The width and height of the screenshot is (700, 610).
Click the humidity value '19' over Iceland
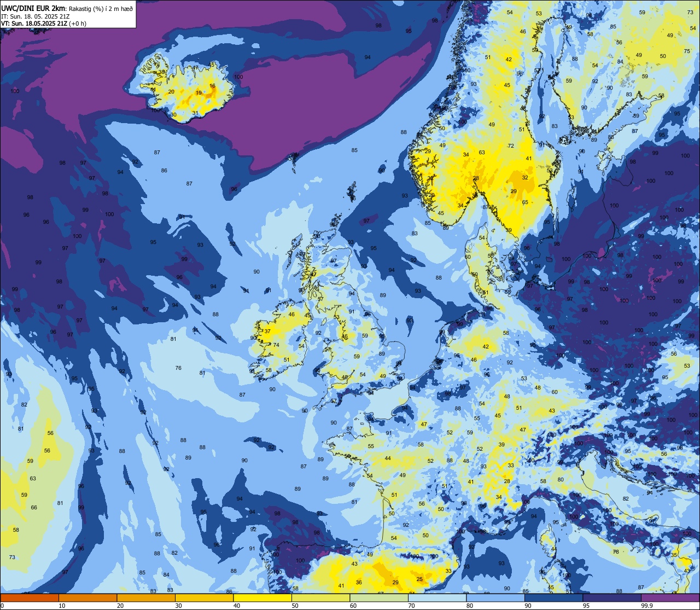(x=199, y=93)
